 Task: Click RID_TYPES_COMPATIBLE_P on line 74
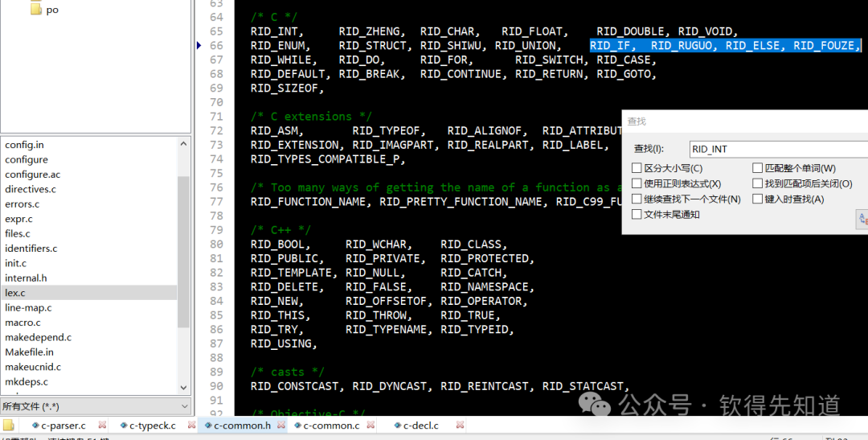click(x=325, y=159)
